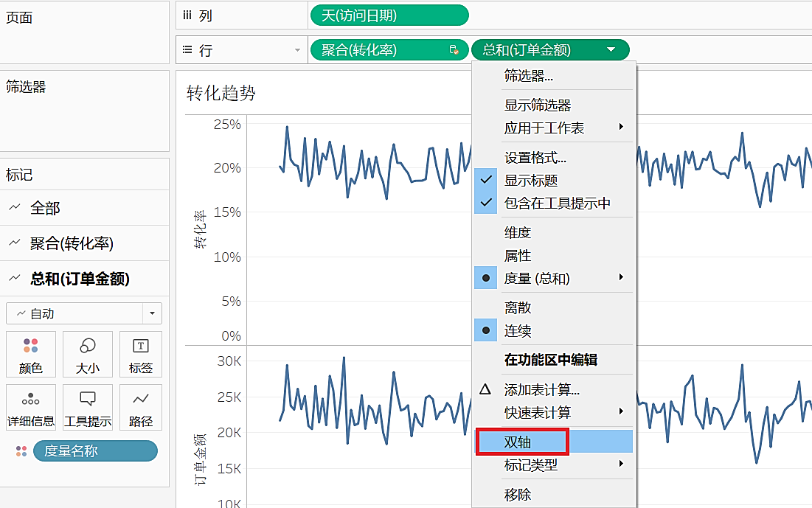The image size is (812, 508).
Task: Click the 度量名称 pill in marks
Action: coord(95,451)
